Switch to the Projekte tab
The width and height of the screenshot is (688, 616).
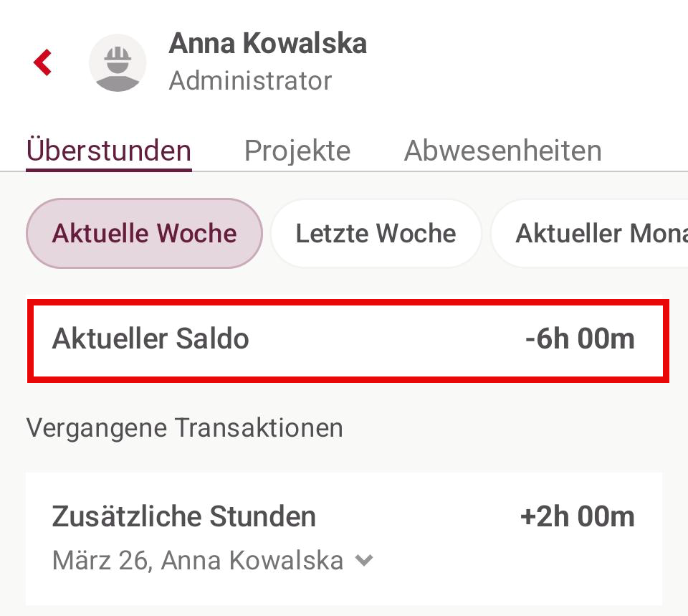[297, 151]
